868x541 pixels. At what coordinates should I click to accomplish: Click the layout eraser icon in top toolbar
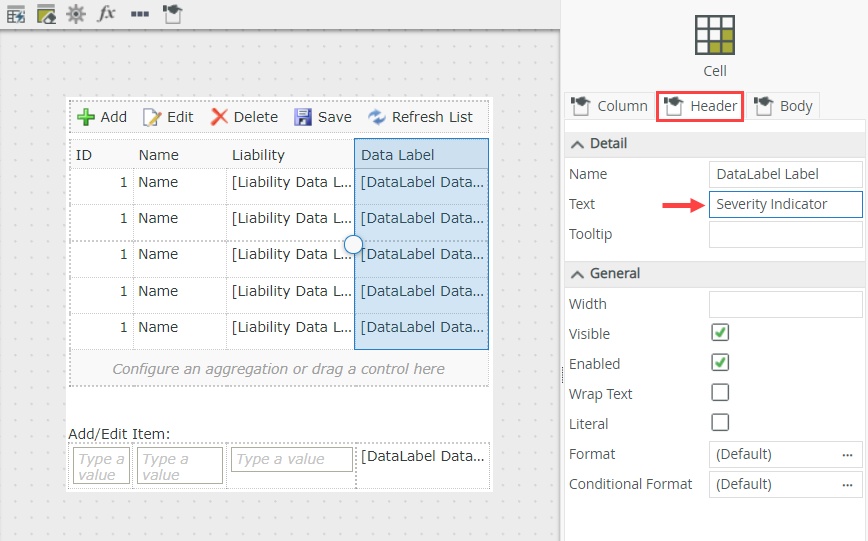pyautogui.click(x=46, y=14)
